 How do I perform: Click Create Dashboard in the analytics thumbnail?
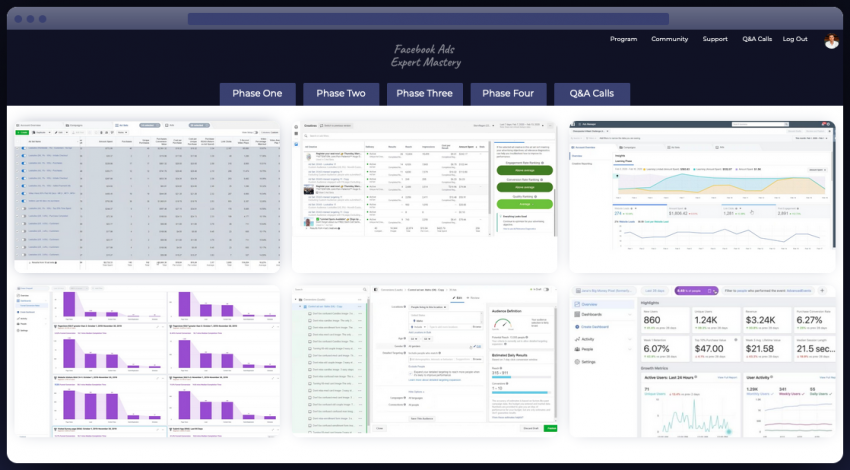click(x=595, y=327)
